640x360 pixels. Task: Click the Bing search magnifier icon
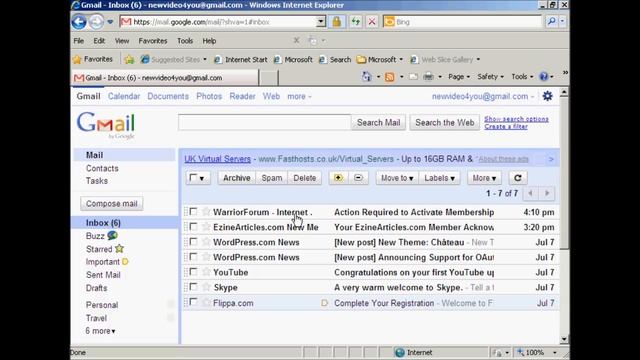pos(551,22)
